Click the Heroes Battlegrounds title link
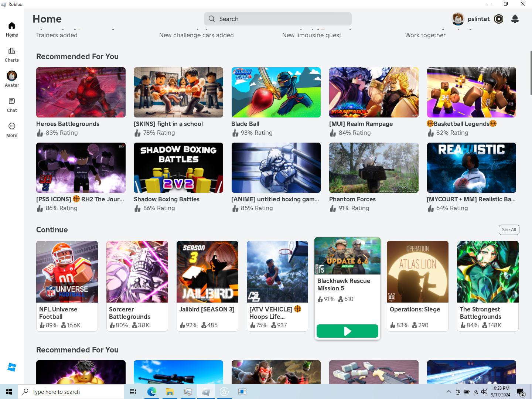Viewport: 532px width, 399px height. pyautogui.click(x=68, y=124)
